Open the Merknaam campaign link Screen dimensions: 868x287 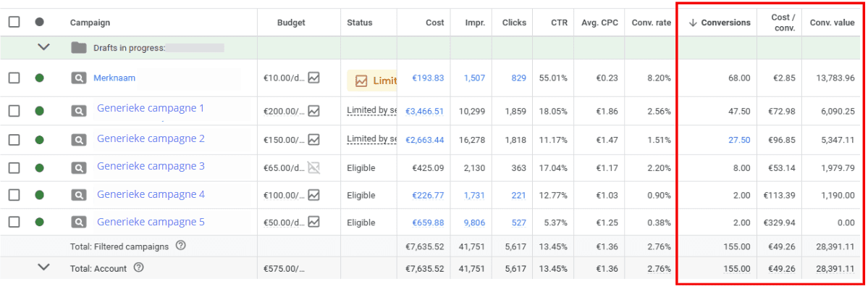point(114,78)
